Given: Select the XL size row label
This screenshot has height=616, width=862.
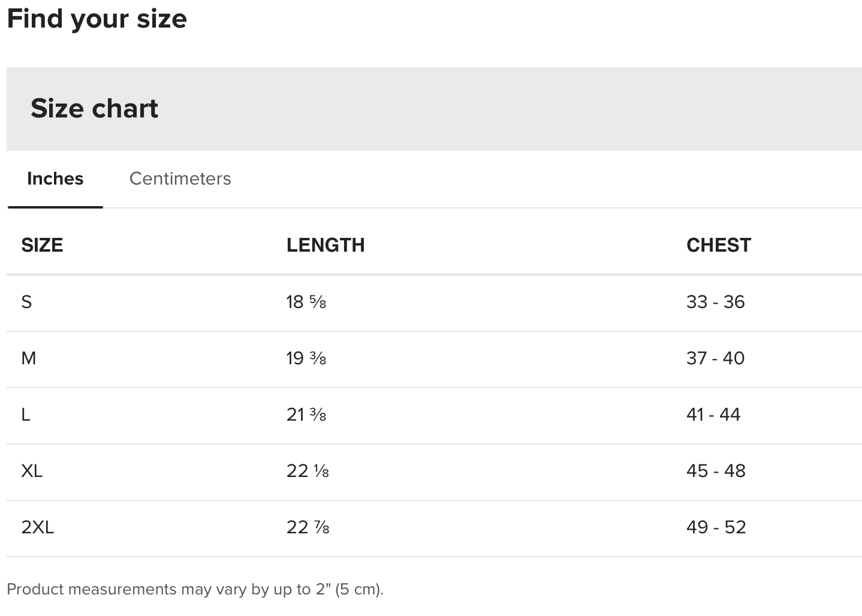Looking at the screenshot, I should [32, 471].
